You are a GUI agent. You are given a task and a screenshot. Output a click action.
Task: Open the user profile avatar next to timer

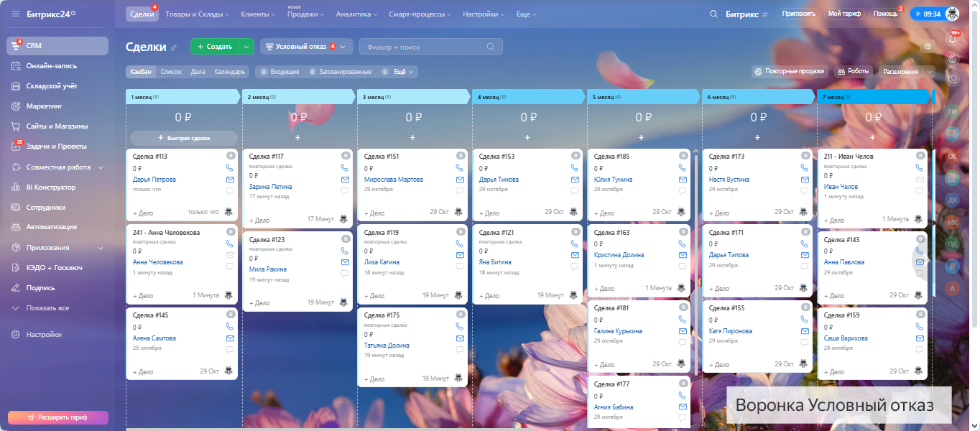(952, 14)
